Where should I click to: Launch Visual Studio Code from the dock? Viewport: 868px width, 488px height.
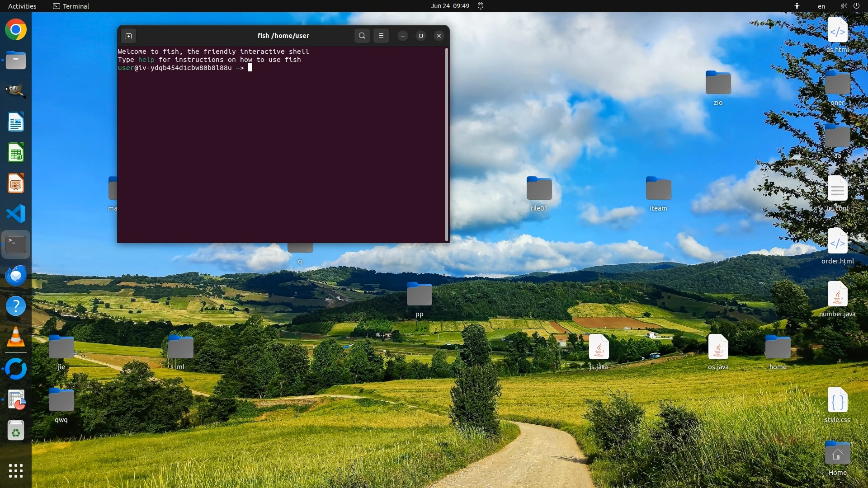point(16,214)
